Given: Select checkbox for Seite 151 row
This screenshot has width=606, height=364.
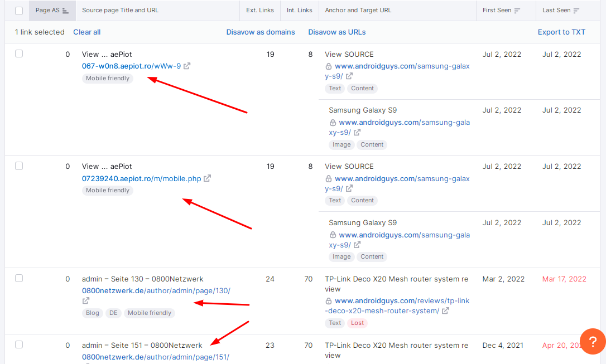Looking at the screenshot, I should coord(19,344).
